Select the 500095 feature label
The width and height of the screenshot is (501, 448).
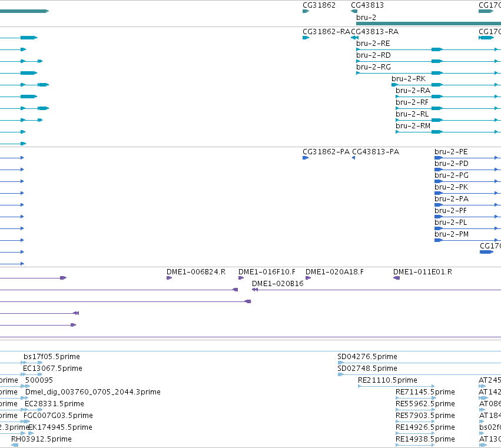tap(39, 380)
